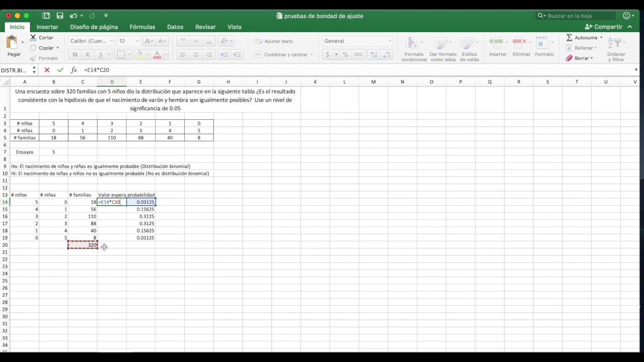Click the Buscar en la hoja search field
Viewport: 644px width, 362px height.
coord(576,16)
